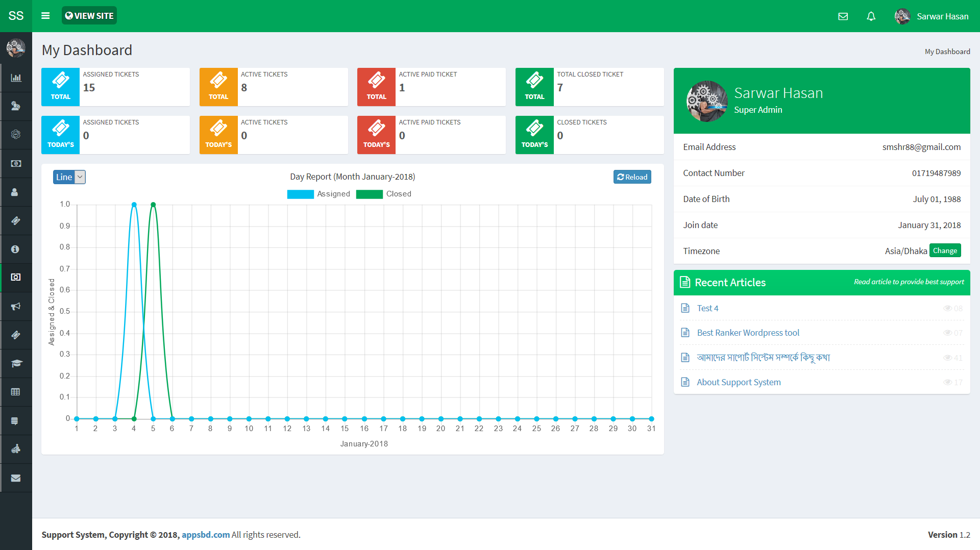Open the appsbd.com footer link
The image size is (980, 550).
point(206,535)
